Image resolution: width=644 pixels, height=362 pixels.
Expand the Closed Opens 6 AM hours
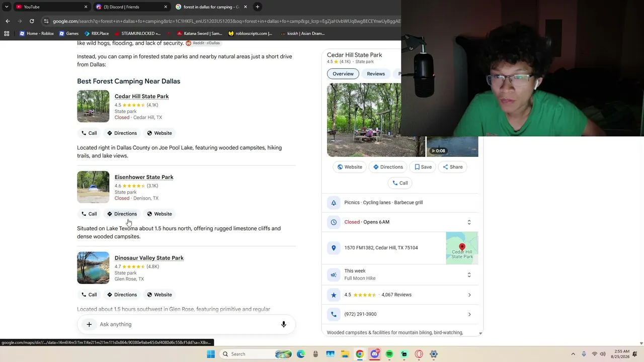(x=469, y=222)
